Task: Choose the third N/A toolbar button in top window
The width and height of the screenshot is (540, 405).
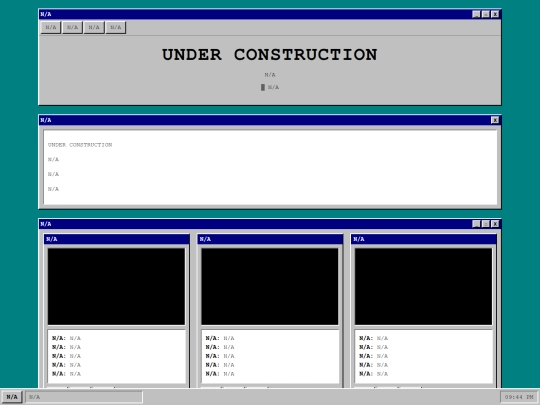Action: click(x=94, y=27)
